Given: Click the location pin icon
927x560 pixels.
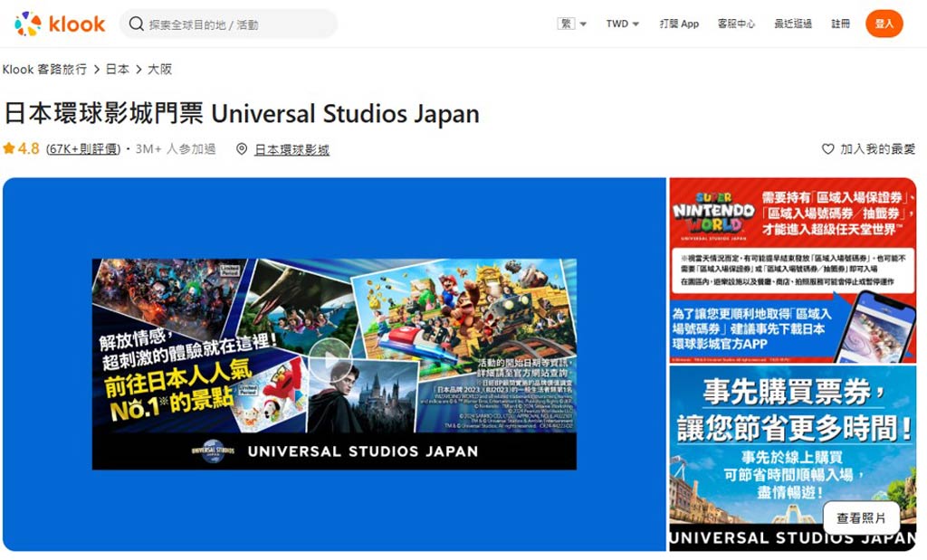Looking at the screenshot, I should (x=241, y=149).
